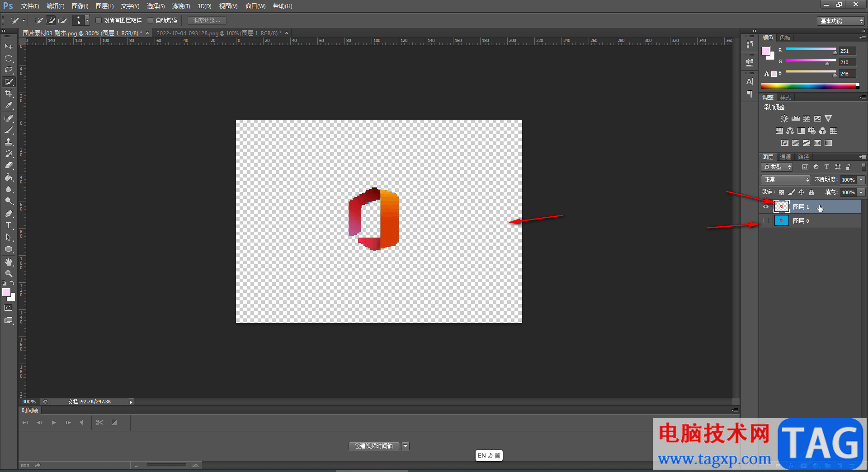Open the 滤镜(T) menu
The height and width of the screenshot is (472, 868).
point(181,6)
